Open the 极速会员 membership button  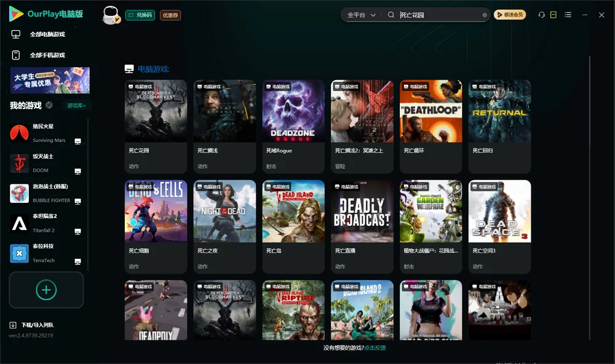tap(509, 15)
